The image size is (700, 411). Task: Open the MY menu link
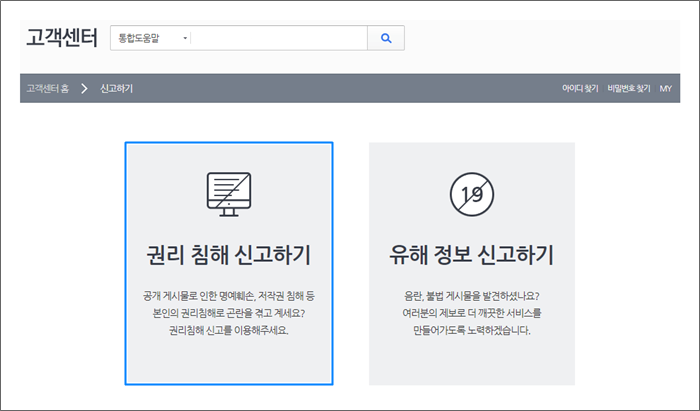point(666,88)
